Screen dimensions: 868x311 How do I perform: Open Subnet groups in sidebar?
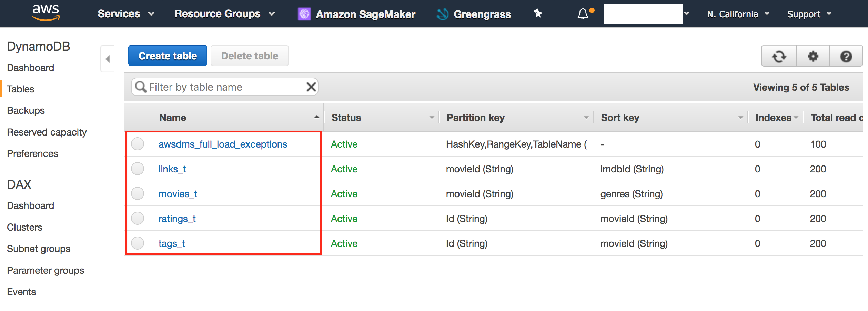(x=39, y=249)
